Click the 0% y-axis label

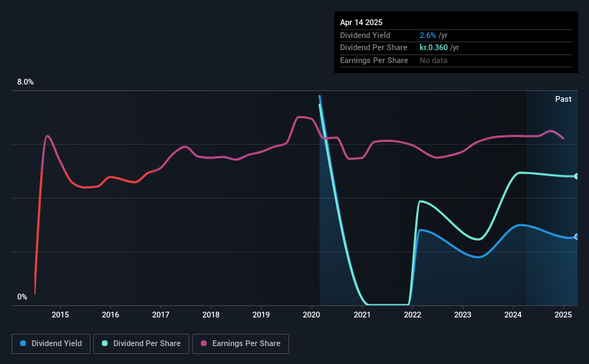[x=22, y=297]
